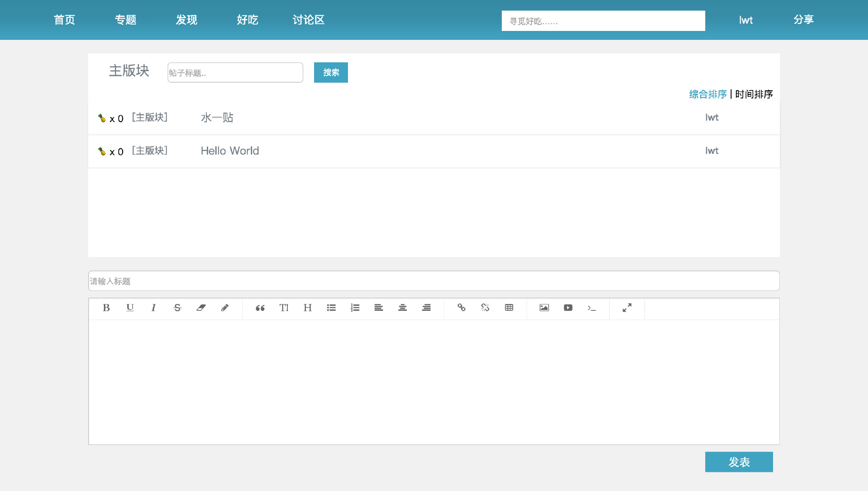Click the eraser clear-format icon
Viewport: 868px width, 491px height.
click(x=201, y=308)
